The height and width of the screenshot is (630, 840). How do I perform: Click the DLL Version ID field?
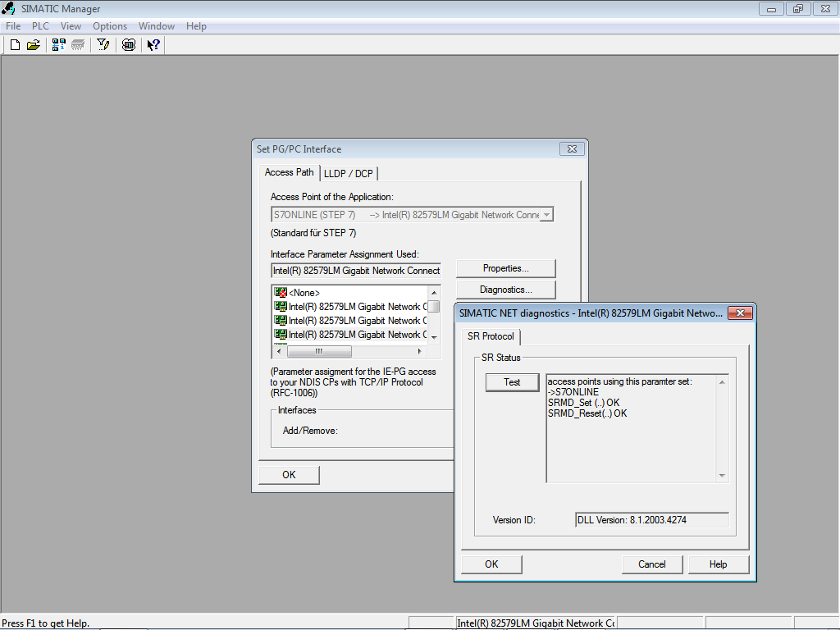pyautogui.click(x=652, y=520)
